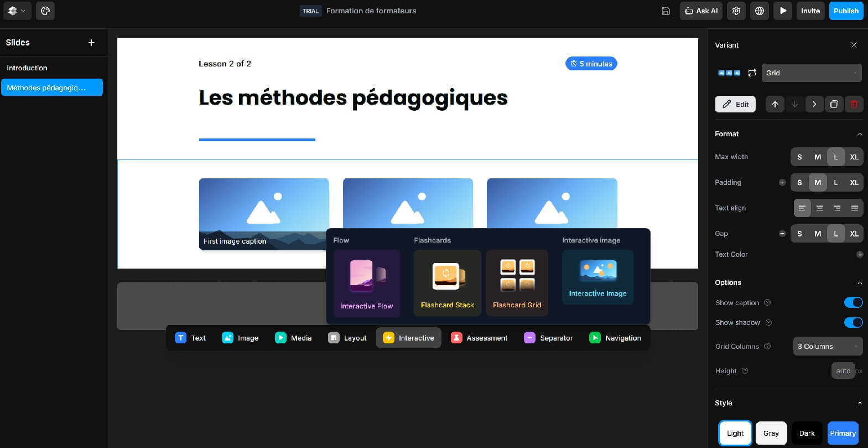
Task: Align text center
Action: point(820,208)
